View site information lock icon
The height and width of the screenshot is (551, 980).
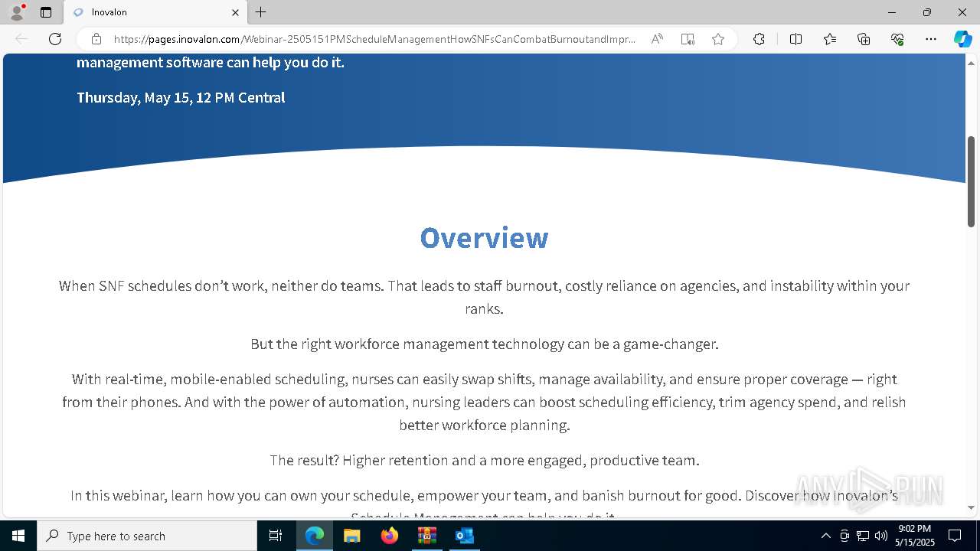coord(96,39)
